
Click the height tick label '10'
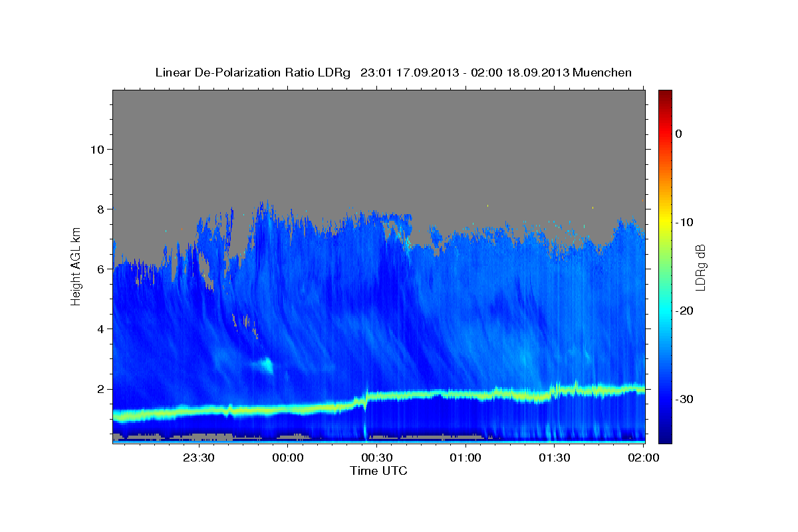(x=96, y=149)
